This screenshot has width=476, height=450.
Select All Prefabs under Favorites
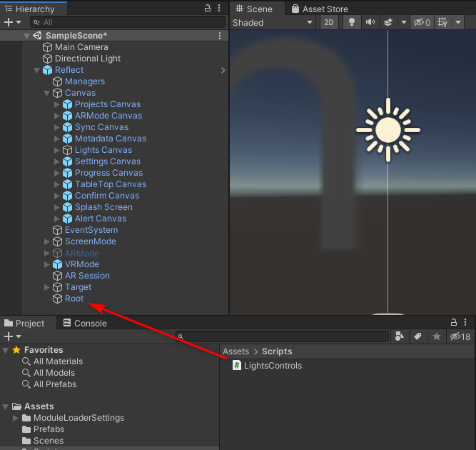[x=54, y=384]
